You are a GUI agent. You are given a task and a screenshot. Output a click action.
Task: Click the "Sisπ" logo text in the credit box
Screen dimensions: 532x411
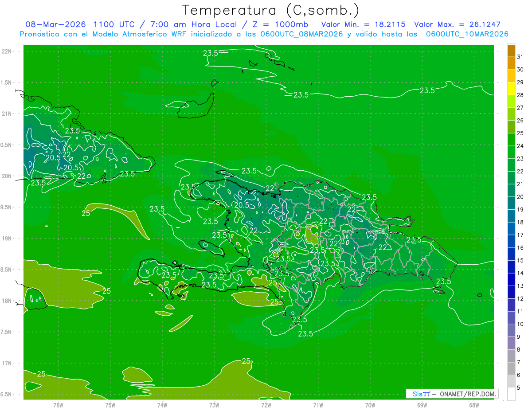pos(421,394)
